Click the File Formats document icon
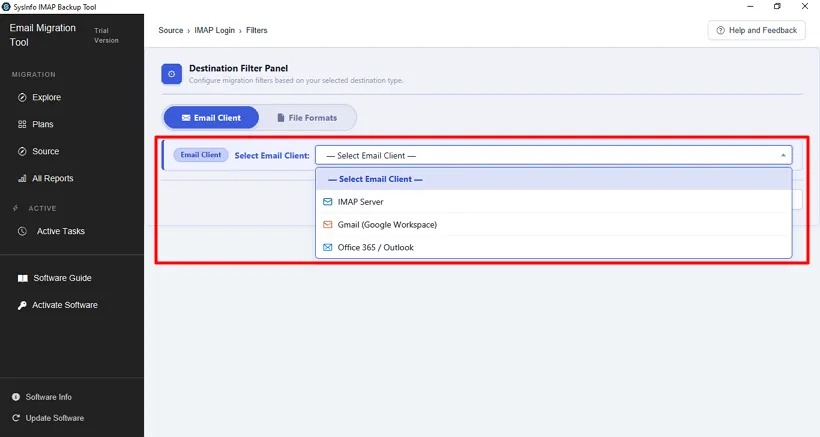The width and height of the screenshot is (820, 437). pyautogui.click(x=281, y=118)
